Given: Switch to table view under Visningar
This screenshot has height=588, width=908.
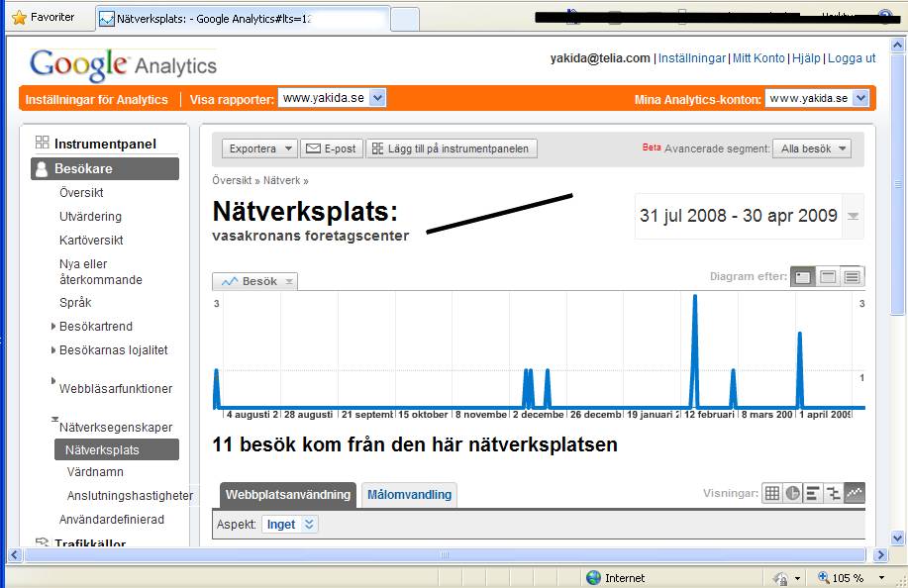Looking at the screenshot, I should click(772, 493).
